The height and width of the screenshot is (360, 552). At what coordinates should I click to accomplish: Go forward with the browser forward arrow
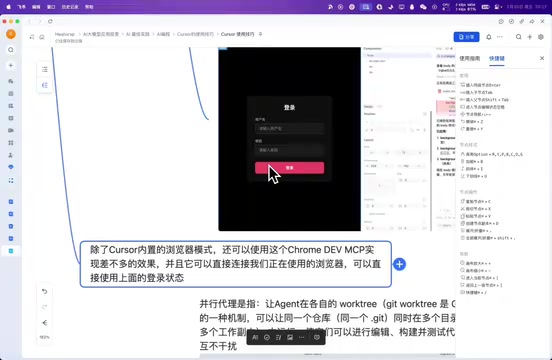[x=39, y=21]
